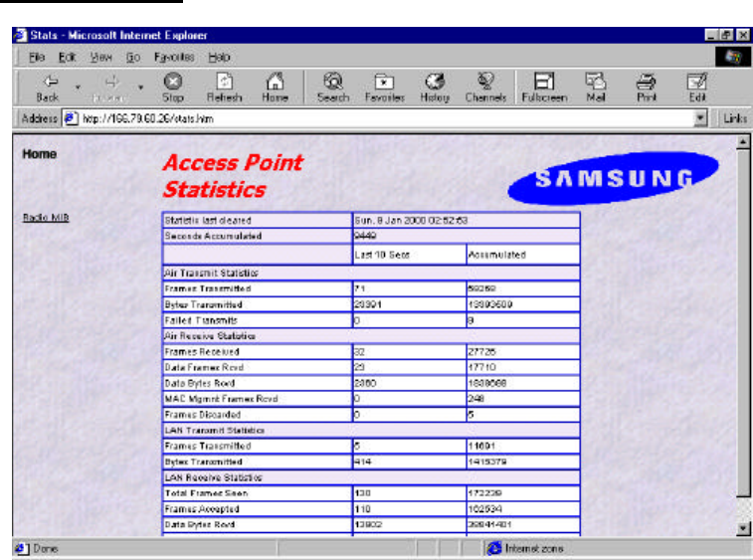
Task: Click the page icon in Address bar
Action: click(x=71, y=118)
